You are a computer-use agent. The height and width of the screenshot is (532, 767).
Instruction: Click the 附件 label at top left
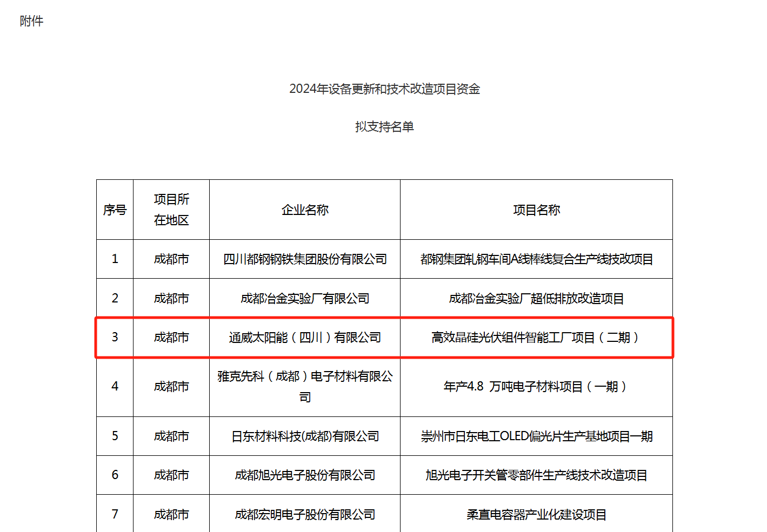31,21
